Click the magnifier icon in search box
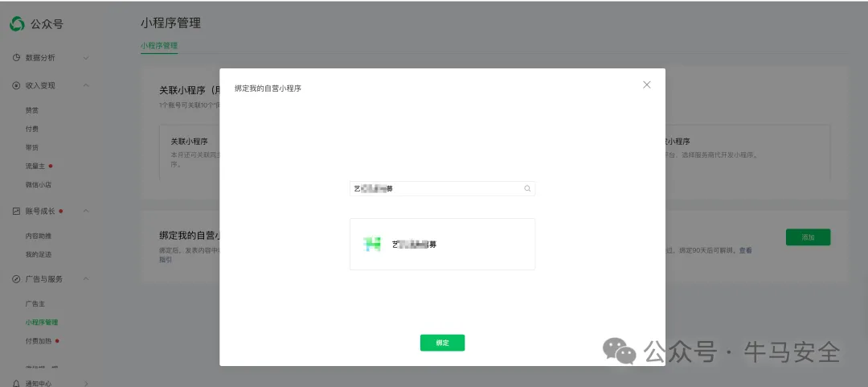Viewport: 868px width, 387px height. point(527,189)
